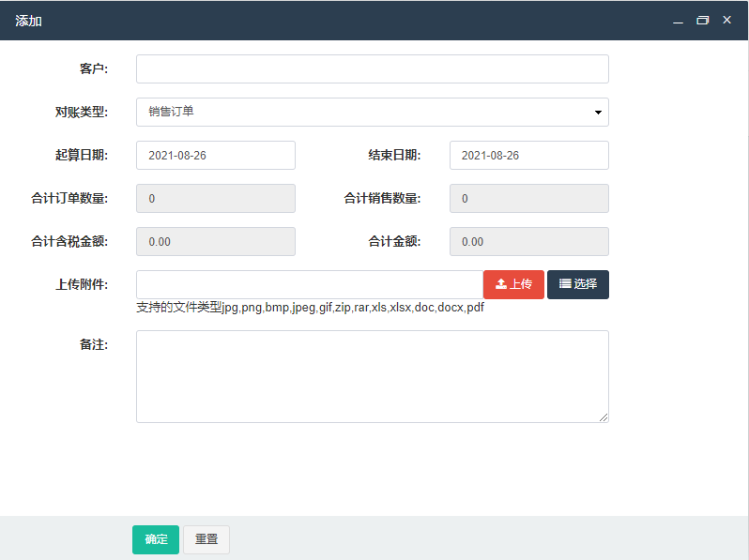The width and height of the screenshot is (749, 560).
Task: Click the textarea resize handle in 备注
Action: click(604, 417)
